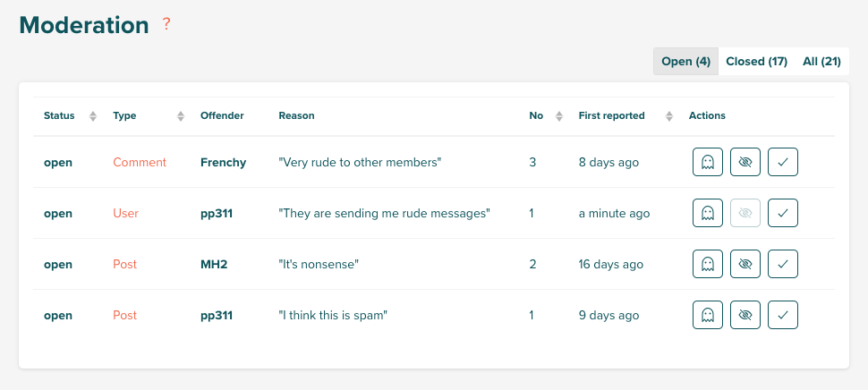
Task: Open the orange question mark help icon
Action: pyautogui.click(x=166, y=24)
